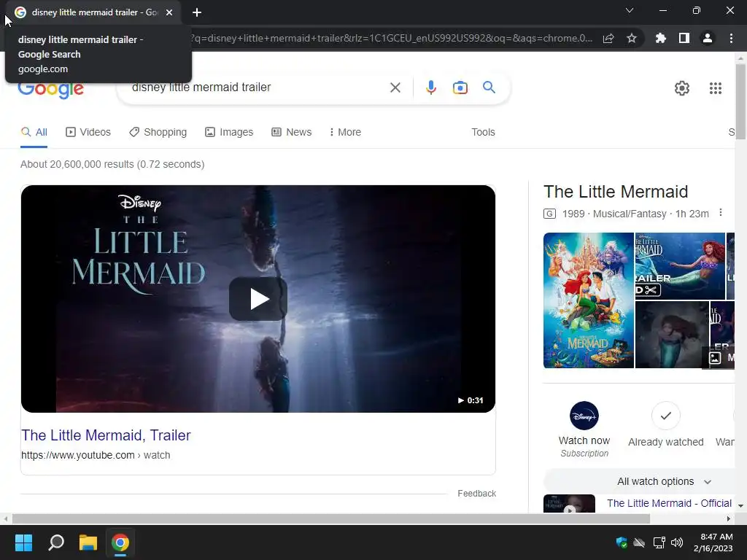Click the G rating badge
Image resolution: width=747 pixels, height=560 pixels.
click(x=549, y=214)
